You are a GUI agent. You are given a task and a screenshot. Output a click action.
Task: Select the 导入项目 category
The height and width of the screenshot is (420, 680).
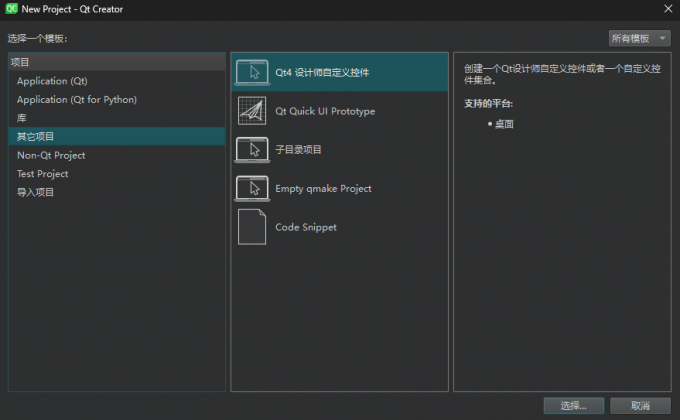(x=117, y=192)
